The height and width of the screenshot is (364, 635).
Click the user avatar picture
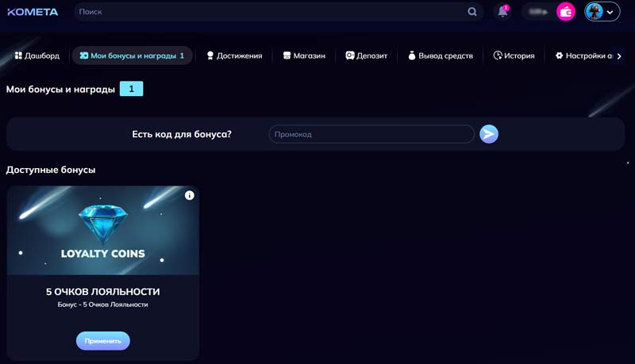595,12
